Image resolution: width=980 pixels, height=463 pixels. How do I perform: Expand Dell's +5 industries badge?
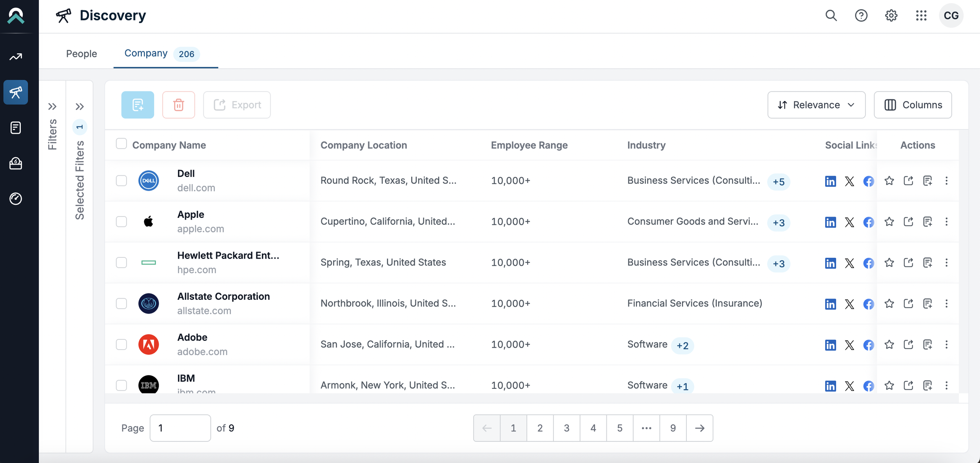pos(779,182)
